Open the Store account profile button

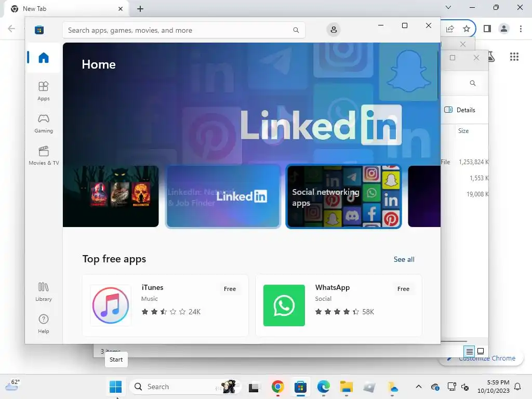(x=334, y=30)
